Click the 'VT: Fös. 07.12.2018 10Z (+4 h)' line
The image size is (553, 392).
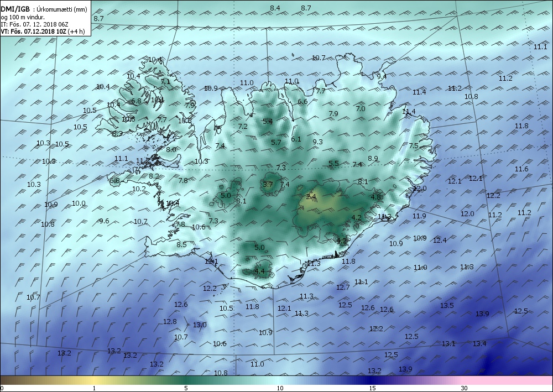pyautogui.click(x=43, y=32)
